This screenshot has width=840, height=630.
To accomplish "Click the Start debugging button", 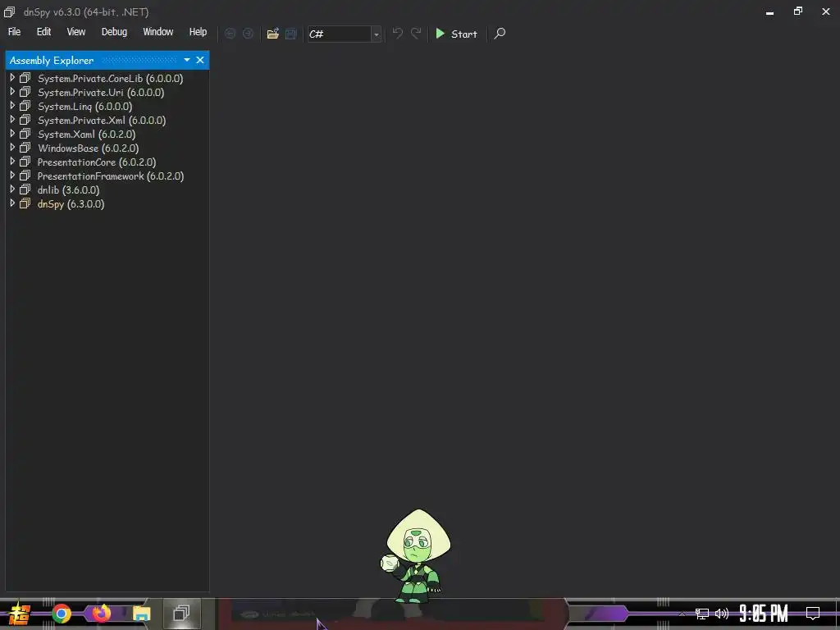I will click(456, 34).
